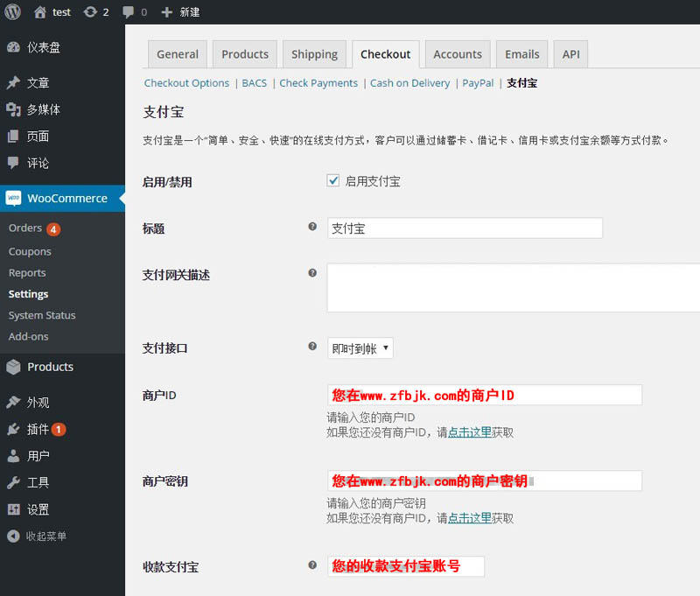Select the Checkout tab
Viewport: 700px width, 596px height.
385,54
